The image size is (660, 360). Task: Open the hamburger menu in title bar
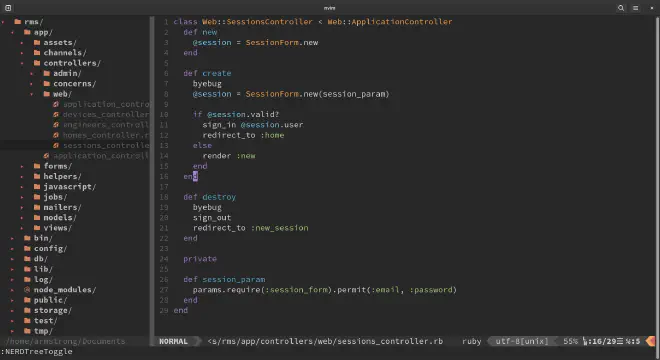(x=636, y=8)
